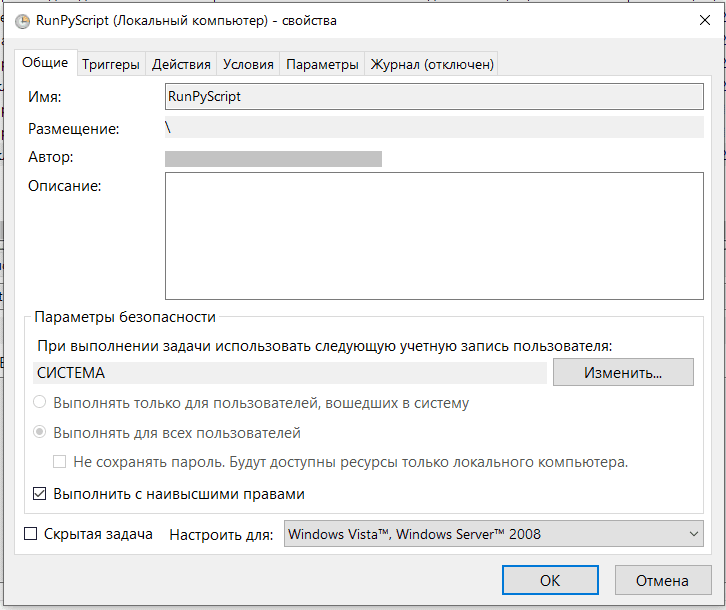726x610 pixels.
Task: Click the task clock icon in title bar
Action: (21, 20)
